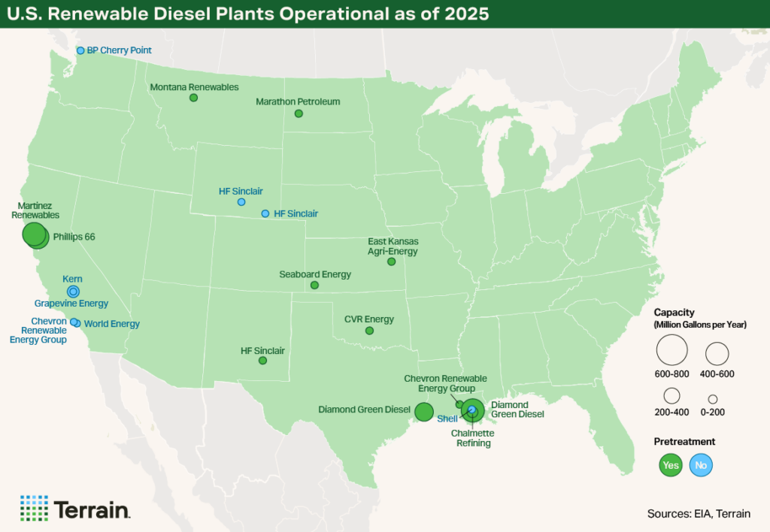Open the Sources: EIA, Terrain link
Image resolution: width=770 pixels, height=532 pixels.
tap(698, 513)
